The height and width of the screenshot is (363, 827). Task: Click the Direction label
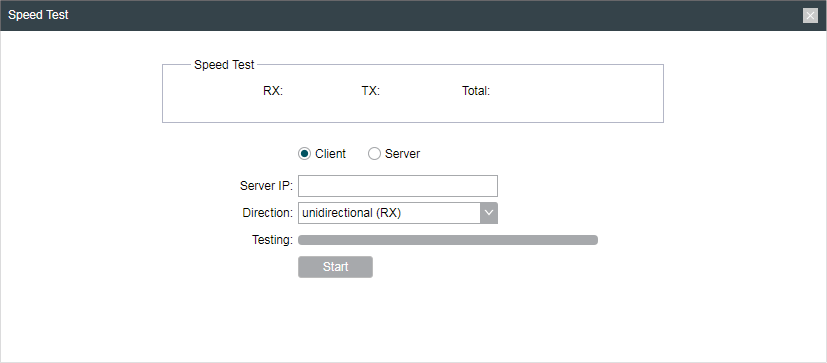click(x=267, y=213)
